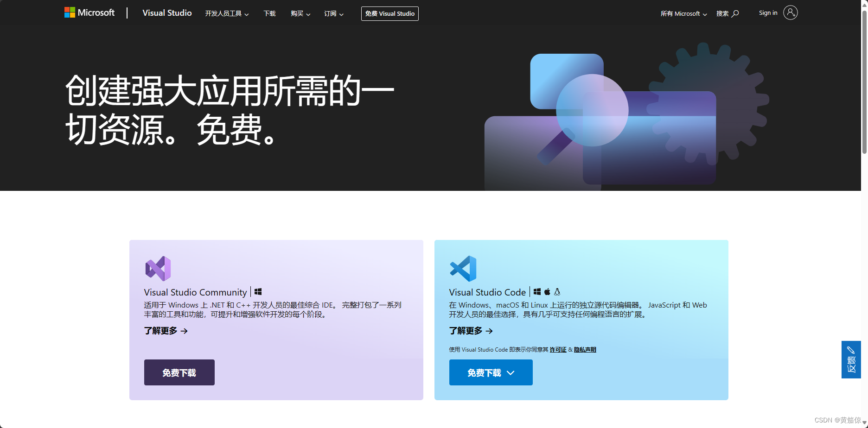Screen dimensions: 868x428
Task: Download Visual Studio Community with 免费下载
Action: click(x=179, y=372)
